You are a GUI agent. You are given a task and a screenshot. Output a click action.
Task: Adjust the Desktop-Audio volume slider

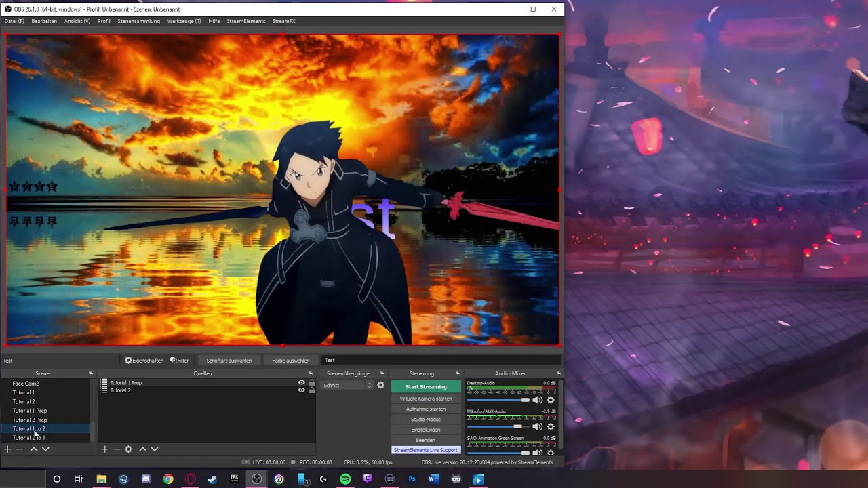click(498, 400)
